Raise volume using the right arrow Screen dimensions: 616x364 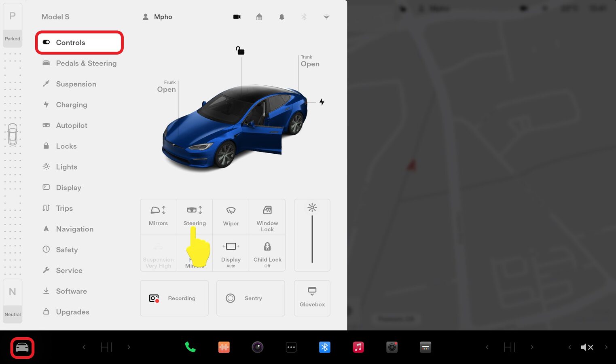pos(606,347)
